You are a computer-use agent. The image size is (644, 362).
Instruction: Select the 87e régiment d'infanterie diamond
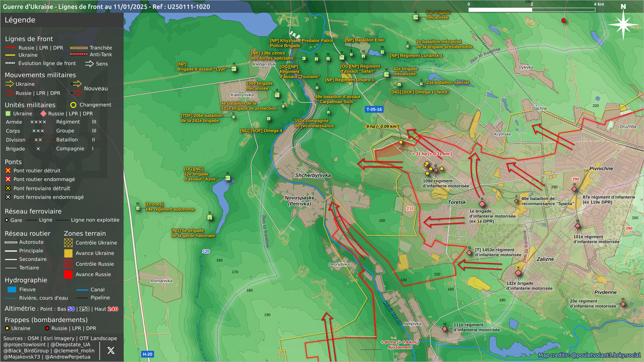(x=574, y=189)
